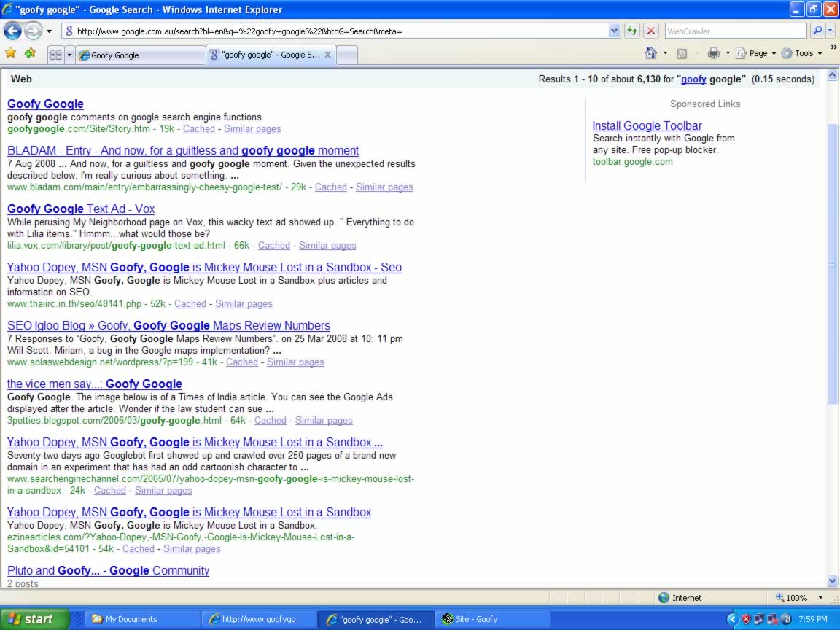The height and width of the screenshot is (630, 840).
Task: Click the vertical scrollbar down arrow
Action: [x=833, y=581]
